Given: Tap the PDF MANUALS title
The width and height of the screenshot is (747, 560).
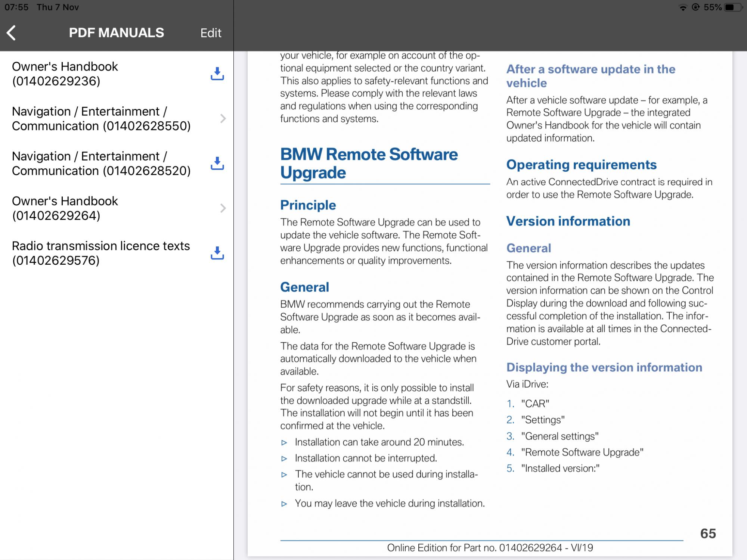Looking at the screenshot, I should (x=117, y=33).
